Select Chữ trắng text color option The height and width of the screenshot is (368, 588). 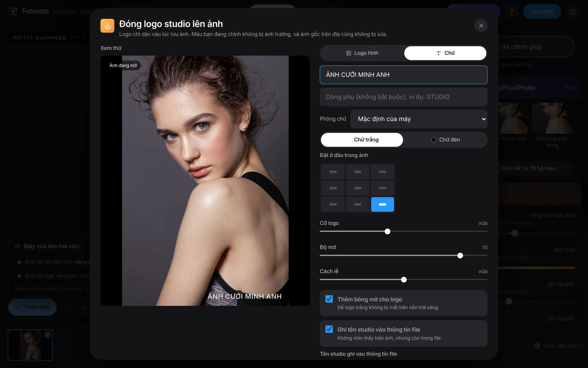click(x=362, y=140)
